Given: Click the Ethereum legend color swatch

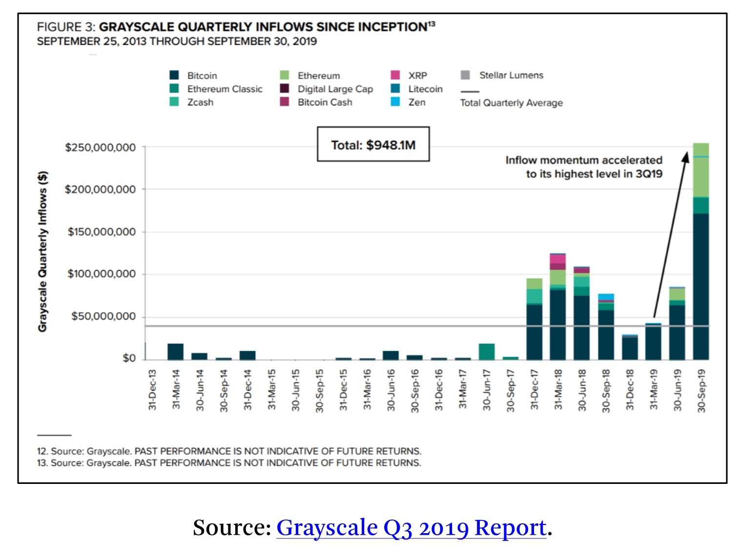Looking at the screenshot, I should pos(285,75).
